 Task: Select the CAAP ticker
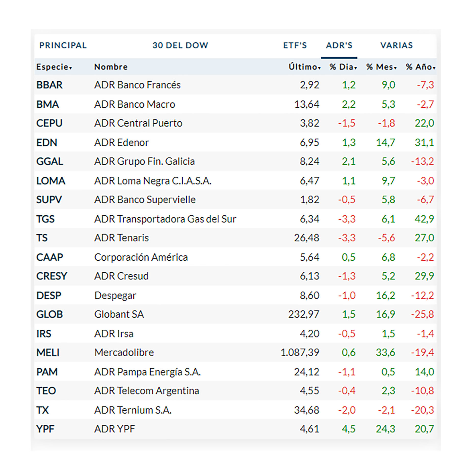[x=50, y=257]
